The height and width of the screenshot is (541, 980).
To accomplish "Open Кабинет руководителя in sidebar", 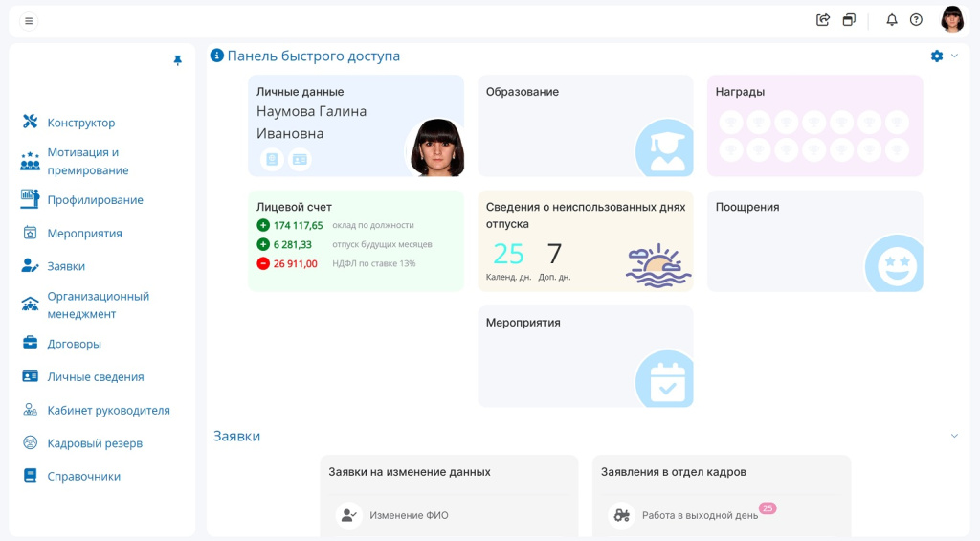I will coord(109,410).
